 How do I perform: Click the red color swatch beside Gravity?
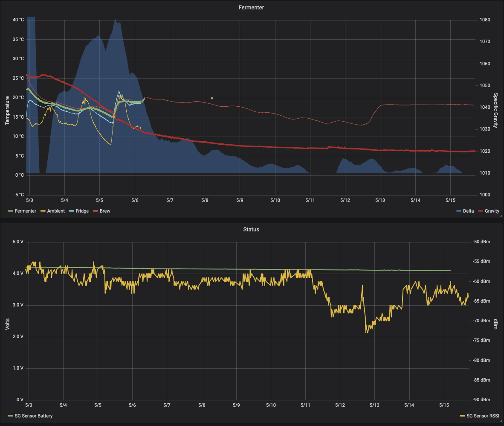pyautogui.click(x=481, y=211)
